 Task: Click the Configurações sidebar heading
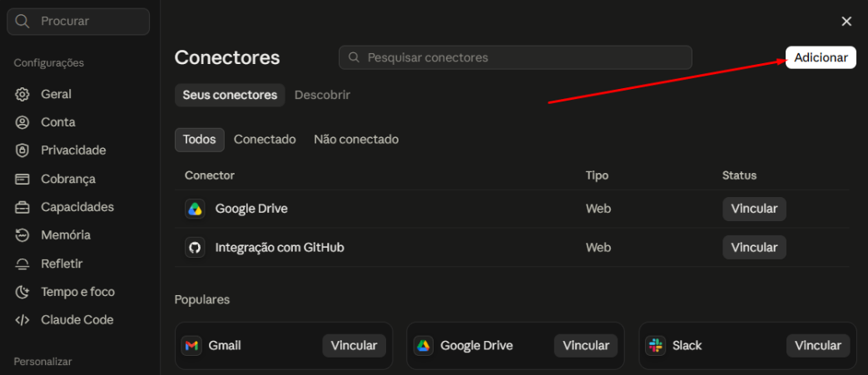pyautogui.click(x=49, y=63)
